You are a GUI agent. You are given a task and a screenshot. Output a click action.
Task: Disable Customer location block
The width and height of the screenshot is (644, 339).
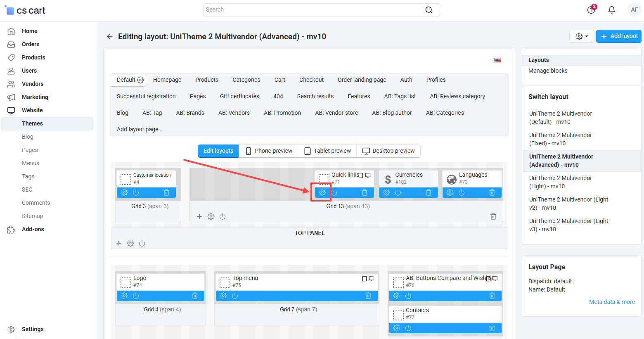click(136, 192)
